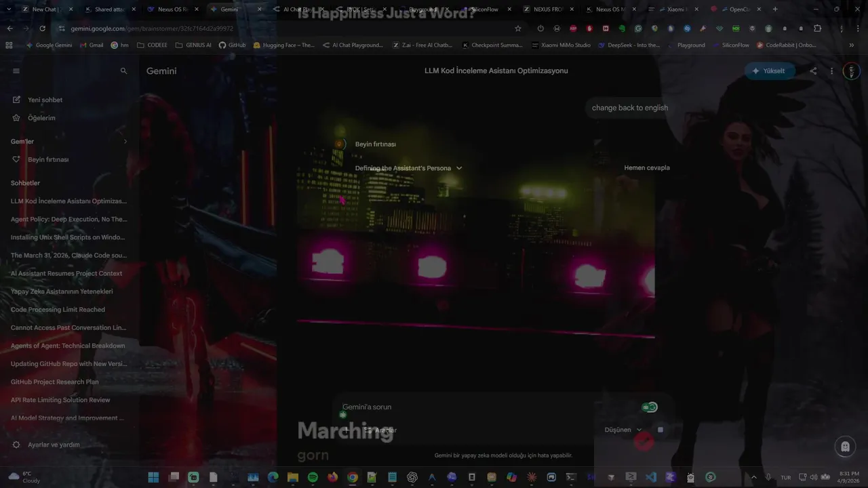Viewport: 868px width, 488px height.
Task: Open chat 'Agent Policy: Deep Execution, No The...'
Action: [x=68, y=219]
